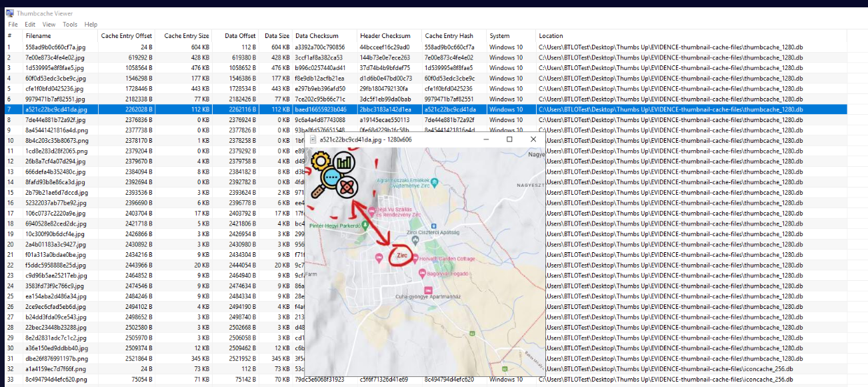Sort by the Header Checksum column header
868x387 pixels.
click(389, 36)
